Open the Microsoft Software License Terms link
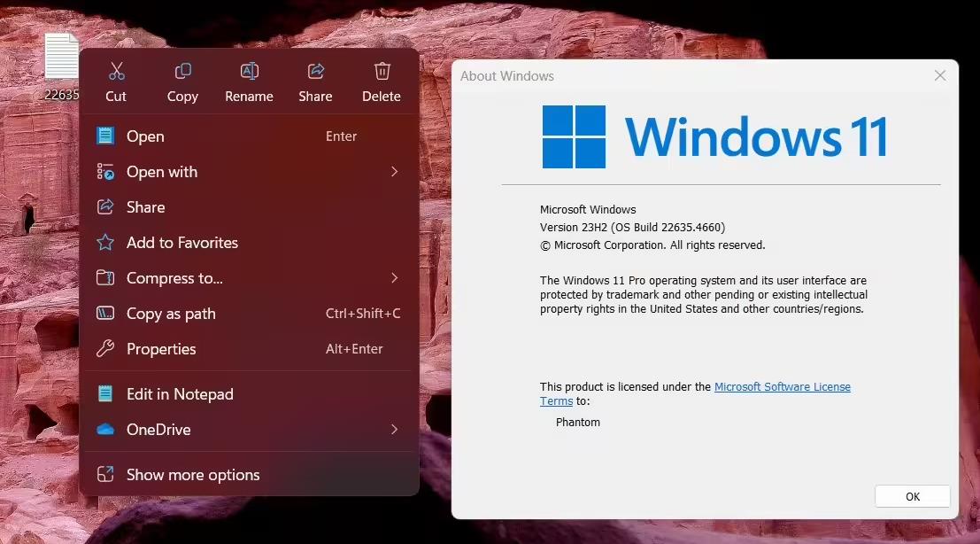This screenshot has height=544, width=980. click(783, 387)
